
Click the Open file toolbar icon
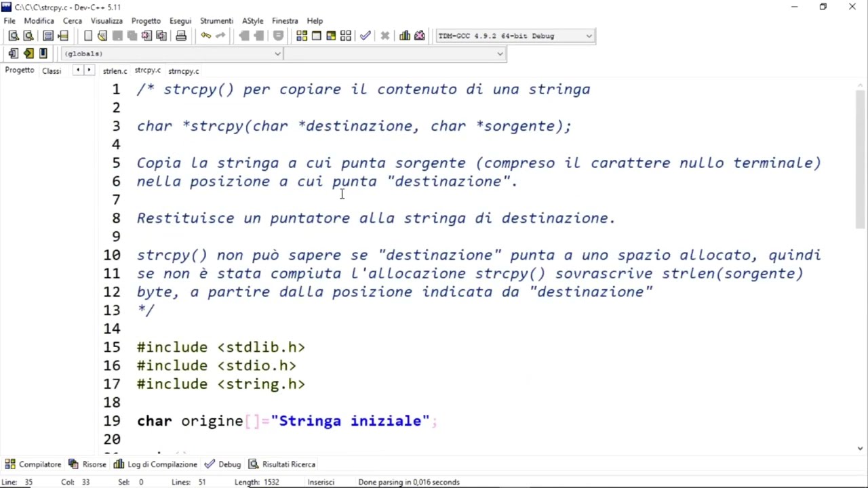click(x=102, y=36)
